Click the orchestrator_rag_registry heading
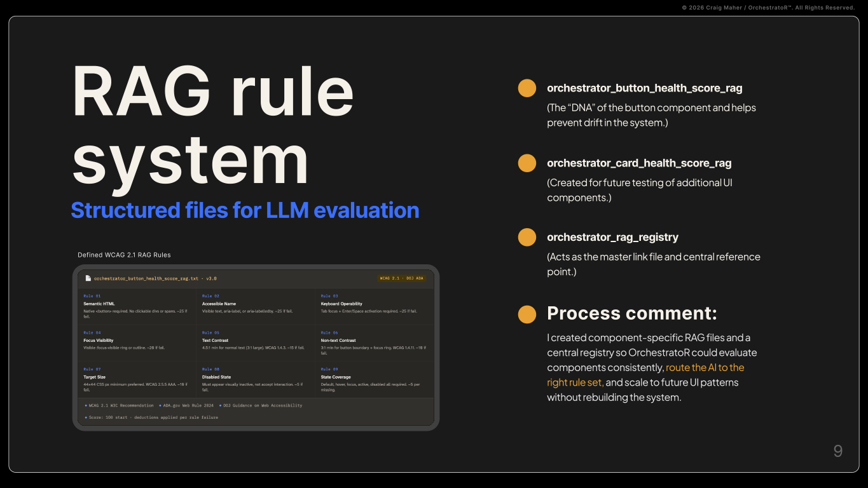 tap(612, 237)
